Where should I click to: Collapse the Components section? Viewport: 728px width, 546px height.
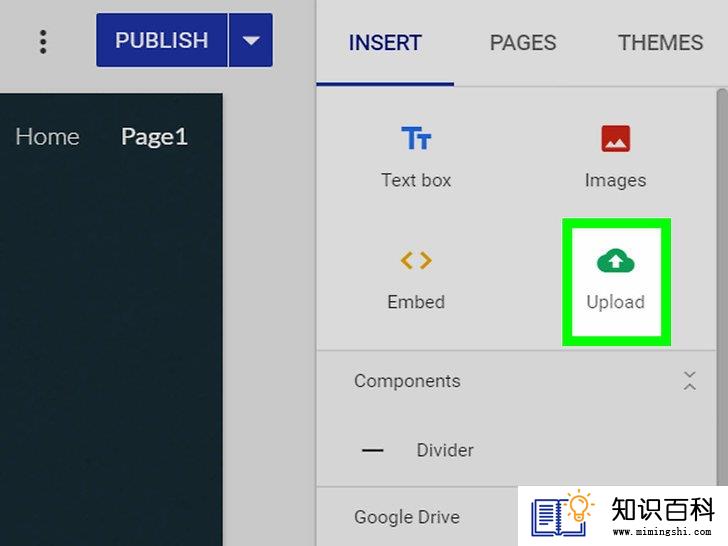(x=689, y=380)
